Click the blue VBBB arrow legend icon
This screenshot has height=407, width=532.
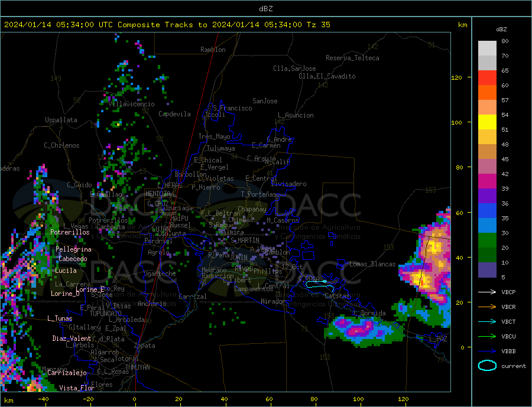pyautogui.click(x=487, y=351)
